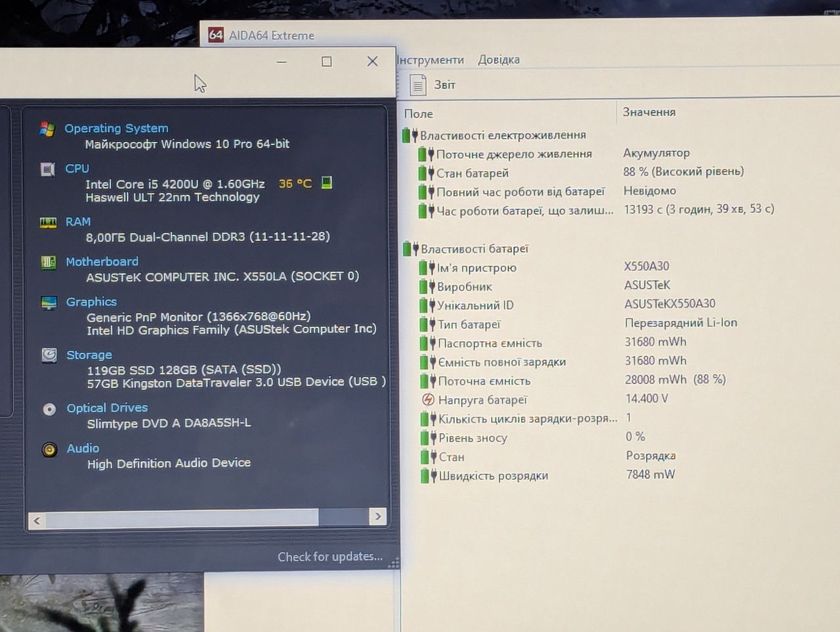840x632 pixels.
Task: Open the Storage section
Action: 89,355
